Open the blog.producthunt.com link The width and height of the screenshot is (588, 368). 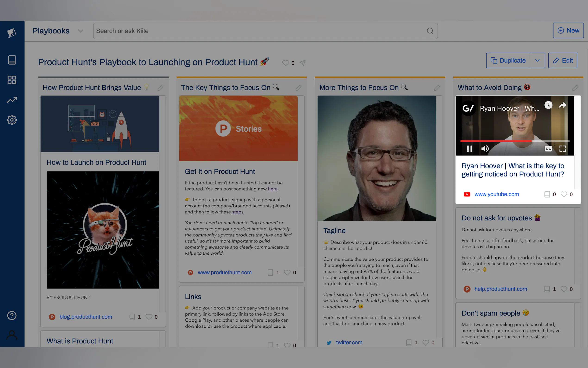(x=86, y=317)
